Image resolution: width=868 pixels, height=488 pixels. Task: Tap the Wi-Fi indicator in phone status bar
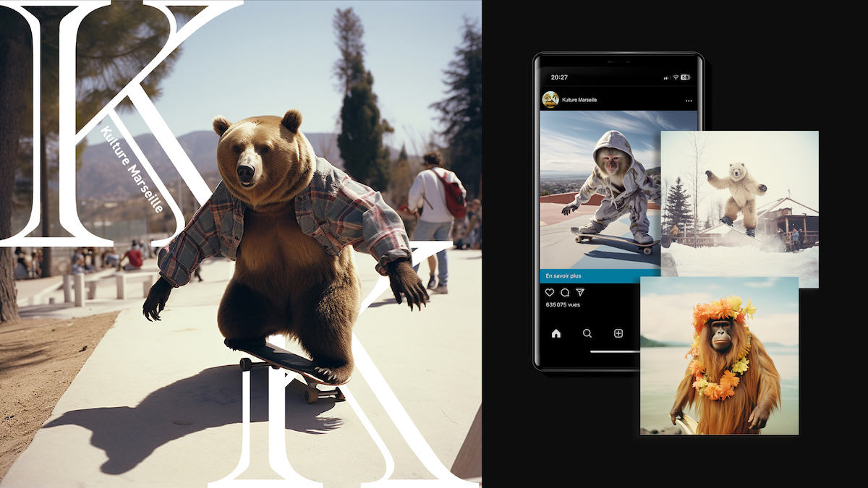pyautogui.click(x=676, y=77)
